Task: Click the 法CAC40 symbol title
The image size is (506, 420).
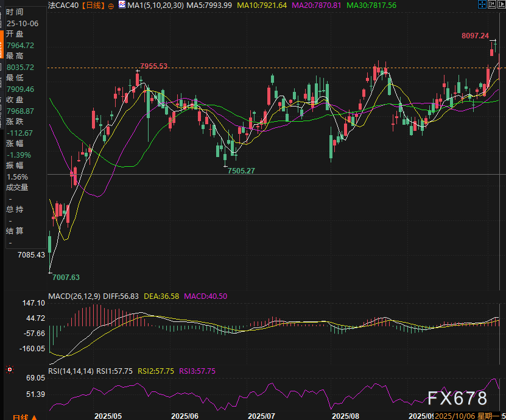Action: point(64,5)
